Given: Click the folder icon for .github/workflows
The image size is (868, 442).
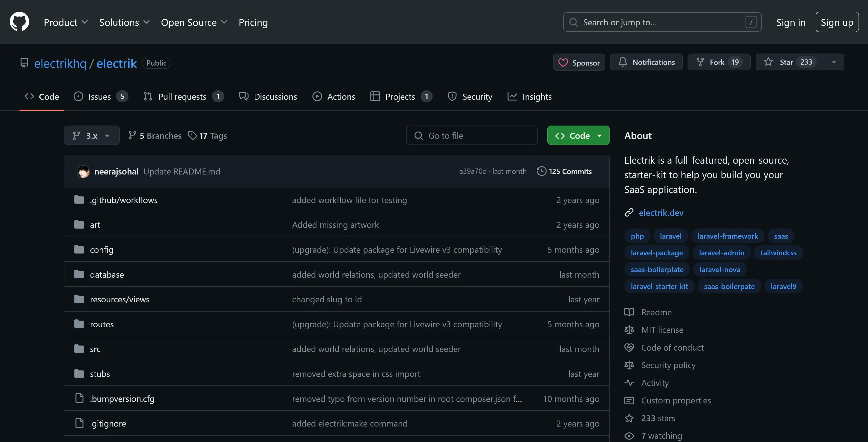Looking at the screenshot, I should pos(79,200).
